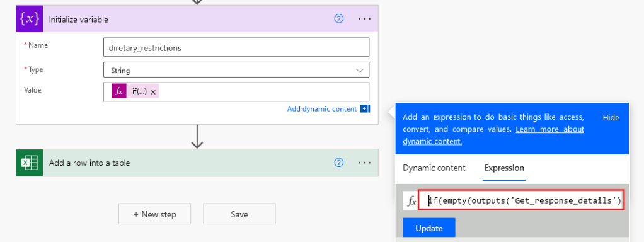Expand the Type String dropdown
644x242 pixels.
click(236, 70)
